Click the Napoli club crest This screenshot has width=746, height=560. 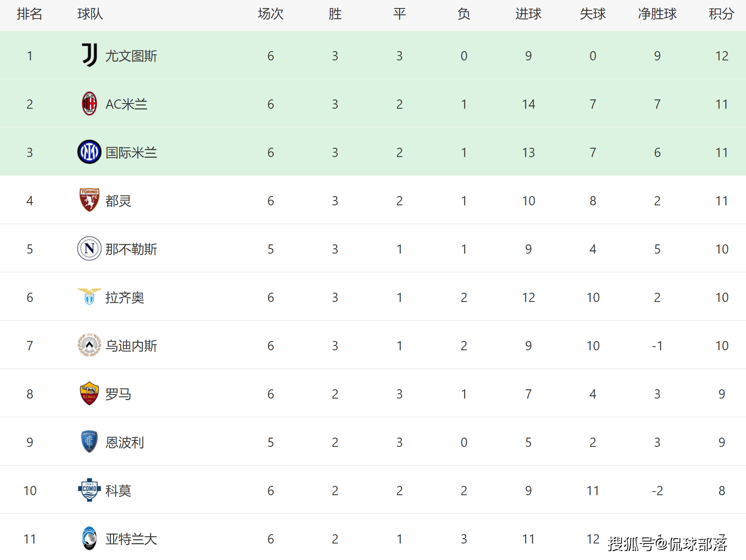tap(89, 248)
